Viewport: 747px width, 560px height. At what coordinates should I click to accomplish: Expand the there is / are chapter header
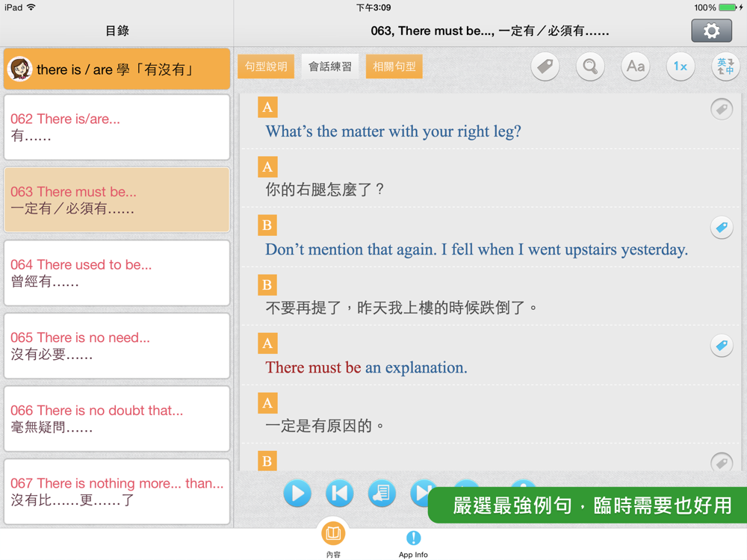point(117,69)
